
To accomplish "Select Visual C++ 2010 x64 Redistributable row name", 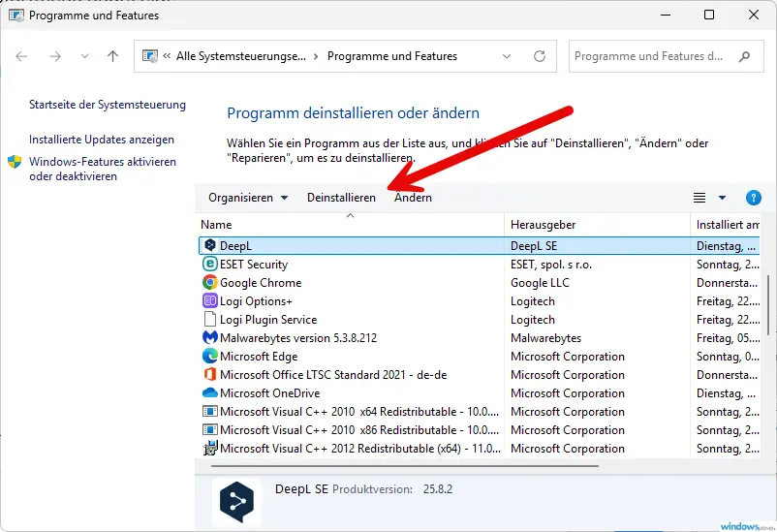I will (359, 412).
